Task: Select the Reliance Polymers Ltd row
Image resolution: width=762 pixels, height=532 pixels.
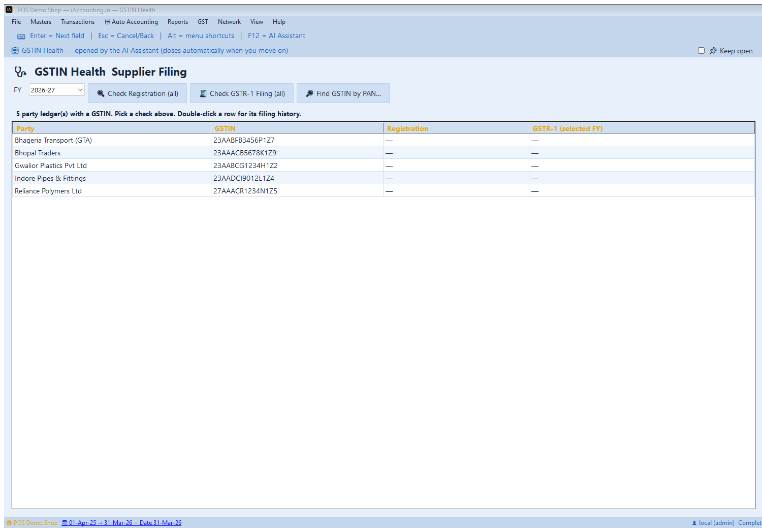Action: [384, 191]
